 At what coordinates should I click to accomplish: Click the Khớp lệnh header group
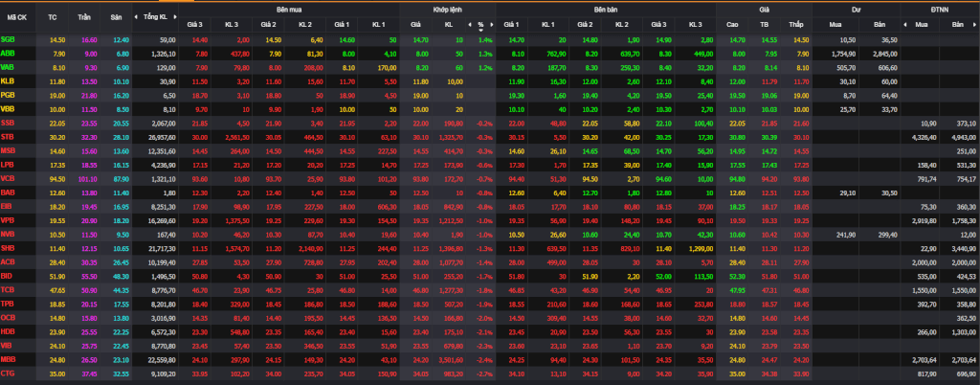point(447,11)
